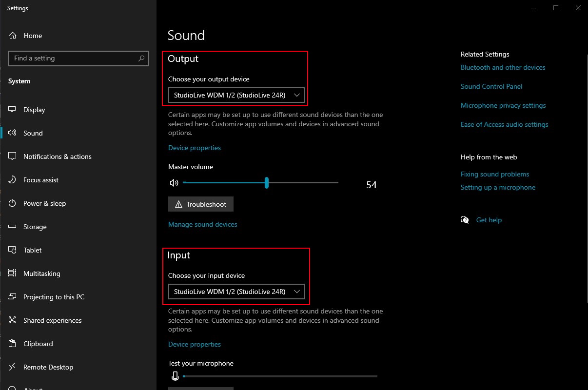Screen dimensions: 588x390
Task: Click the Get help chat icon
Action: (465, 220)
